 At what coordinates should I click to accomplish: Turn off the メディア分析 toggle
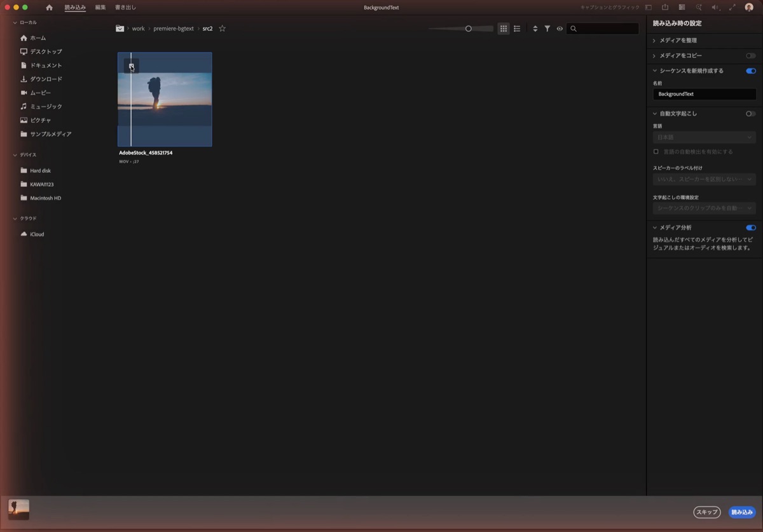pos(751,228)
